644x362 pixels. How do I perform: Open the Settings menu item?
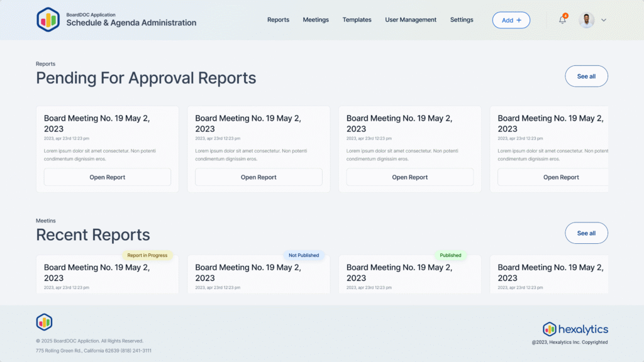(462, 20)
